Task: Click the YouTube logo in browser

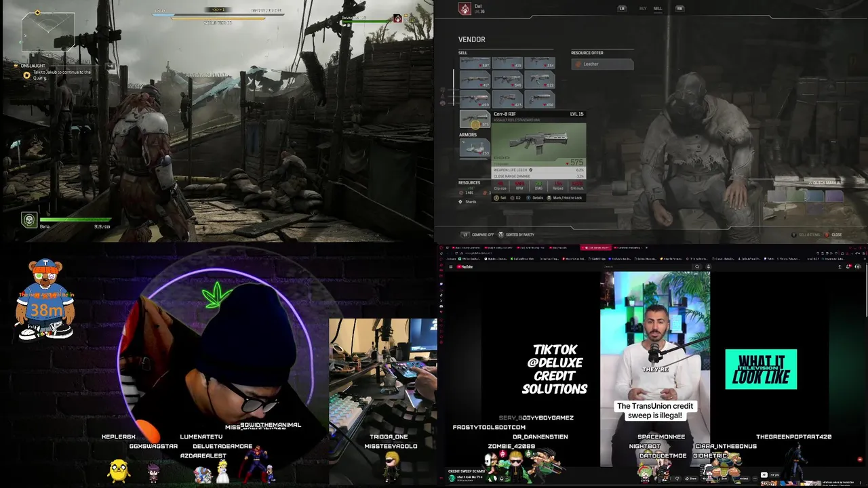Action: coord(465,266)
